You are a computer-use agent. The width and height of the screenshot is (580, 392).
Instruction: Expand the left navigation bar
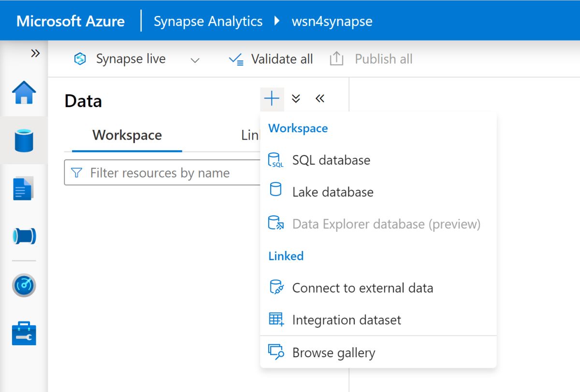coord(35,53)
